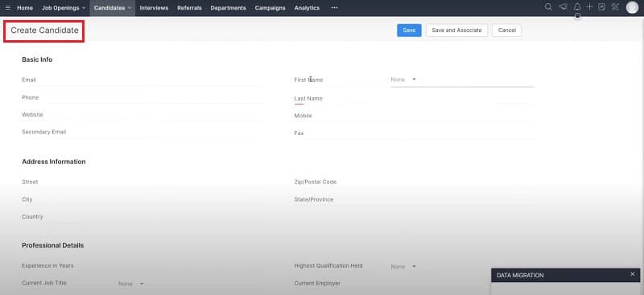
Task: Cancel candidate creation
Action: [x=507, y=31]
